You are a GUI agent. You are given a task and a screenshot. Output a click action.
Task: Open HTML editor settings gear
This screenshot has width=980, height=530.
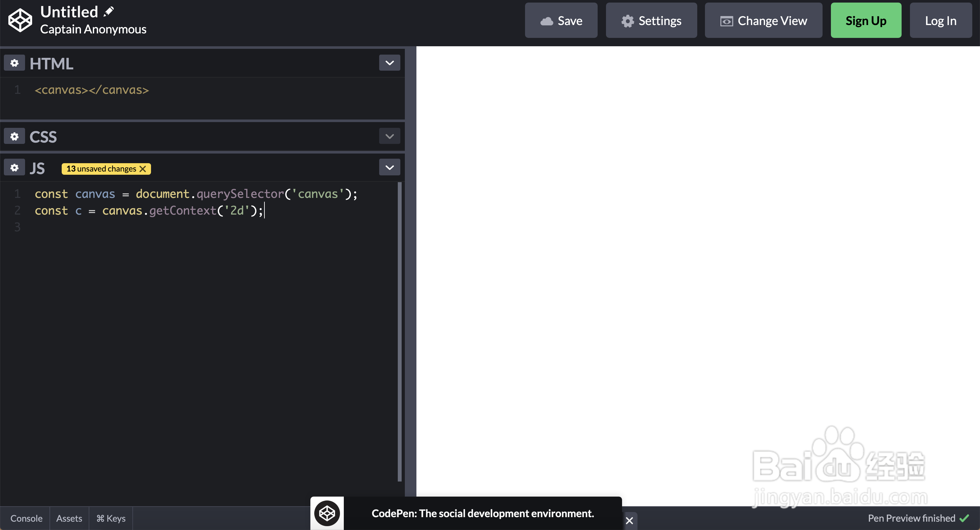(x=14, y=63)
